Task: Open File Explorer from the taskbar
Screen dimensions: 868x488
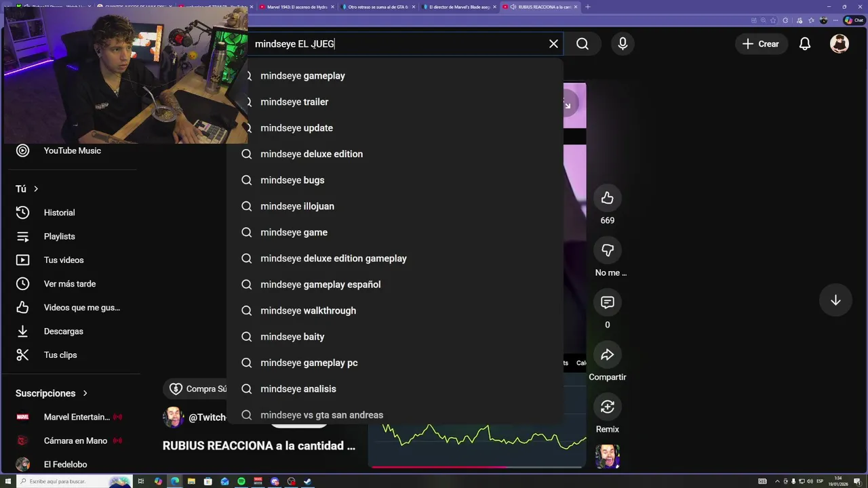Action: 191,481
